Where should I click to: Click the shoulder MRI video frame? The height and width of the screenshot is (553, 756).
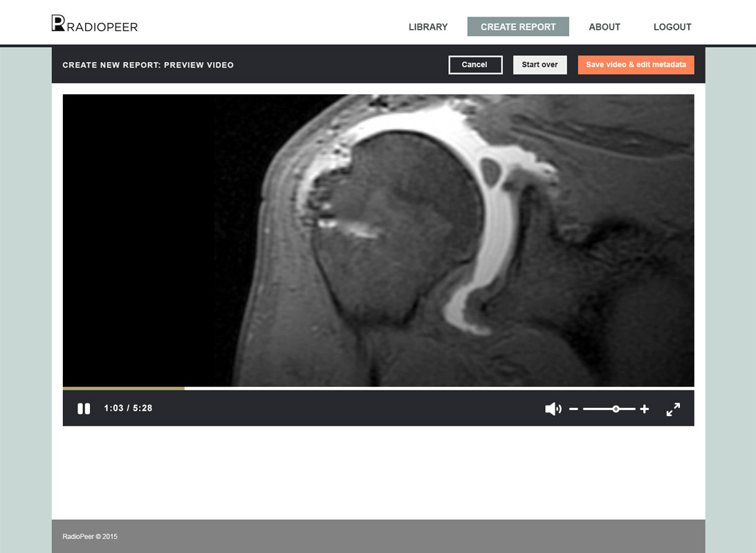pos(378,241)
